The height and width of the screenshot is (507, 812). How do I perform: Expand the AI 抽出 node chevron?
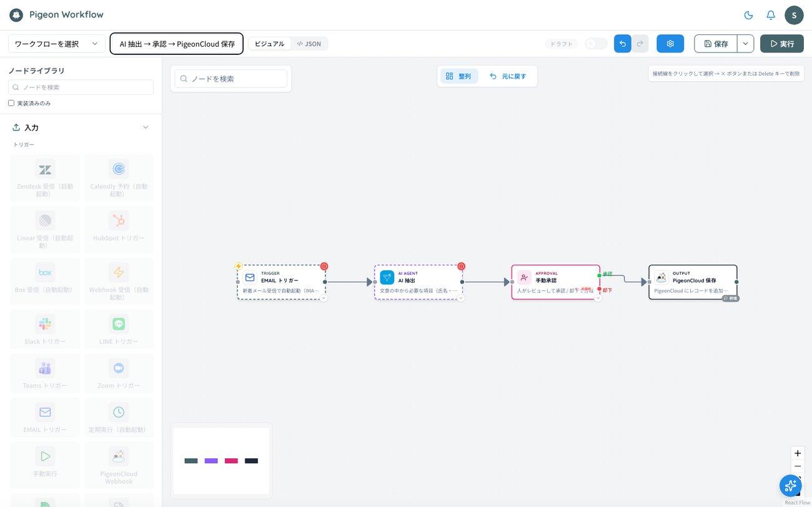point(461,298)
